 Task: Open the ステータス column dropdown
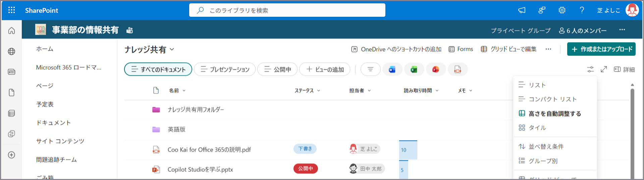tap(307, 91)
